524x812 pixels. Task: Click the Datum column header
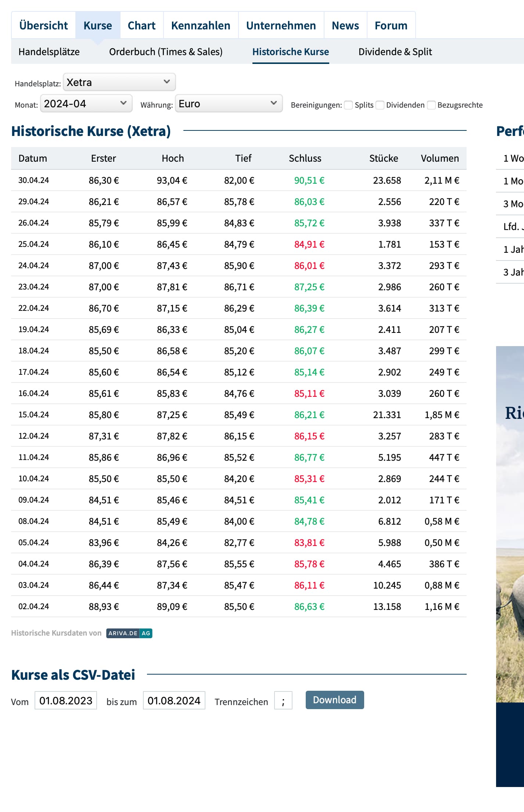(33, 158)
